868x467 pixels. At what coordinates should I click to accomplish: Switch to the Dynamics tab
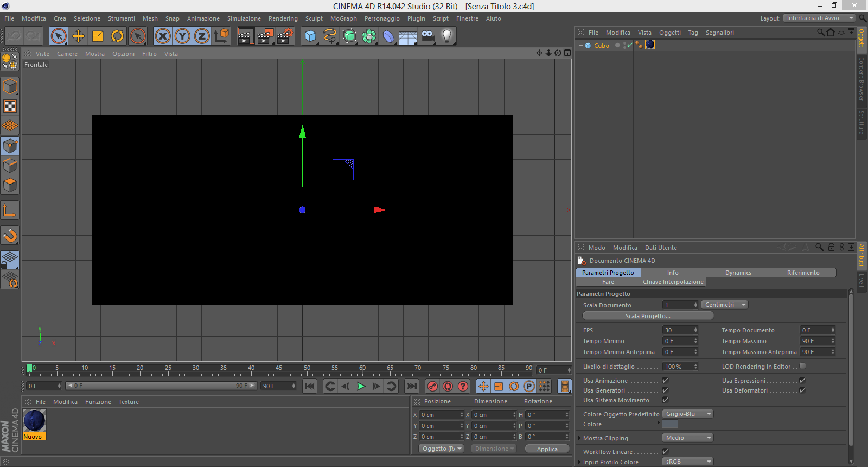(x=738, y=273)
